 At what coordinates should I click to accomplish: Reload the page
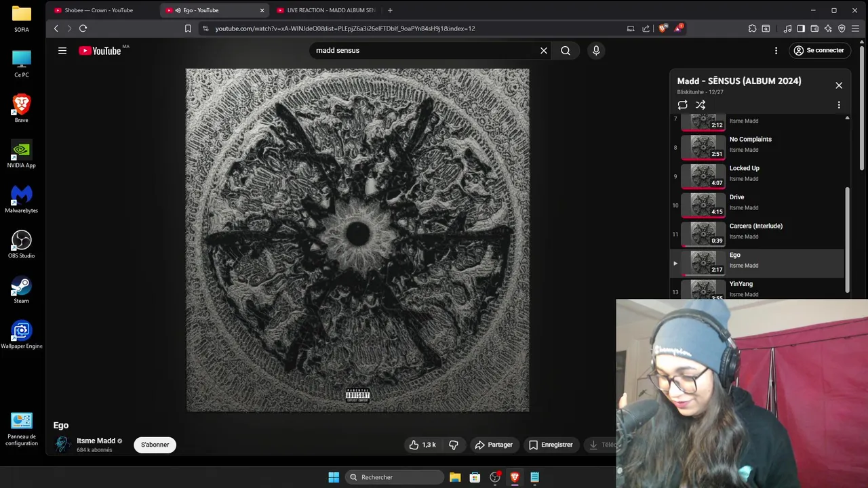[83, 28]
